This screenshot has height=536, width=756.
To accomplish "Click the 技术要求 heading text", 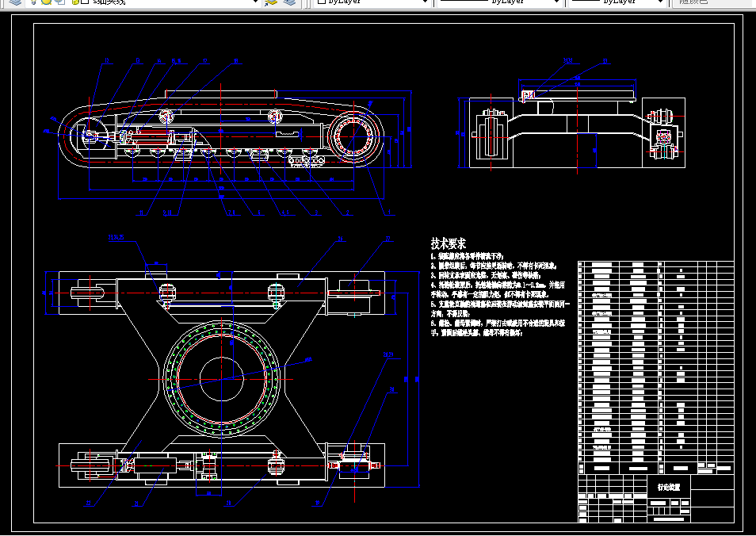I will 449,243.
